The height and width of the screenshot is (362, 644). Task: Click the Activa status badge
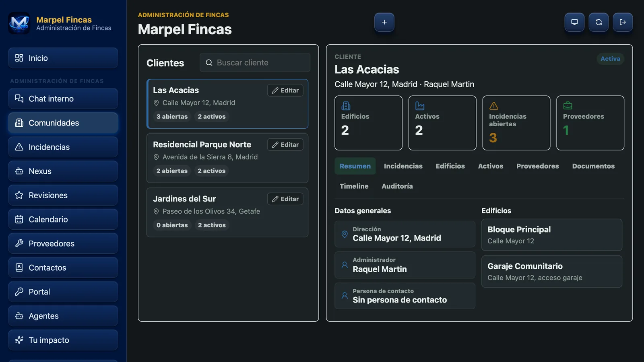point(610,59)
